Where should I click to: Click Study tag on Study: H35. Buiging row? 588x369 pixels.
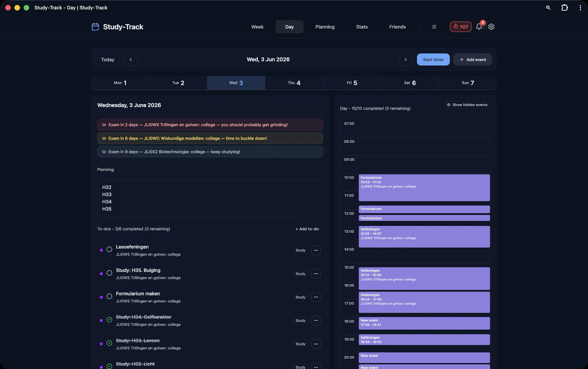click(x=300, y=274)
